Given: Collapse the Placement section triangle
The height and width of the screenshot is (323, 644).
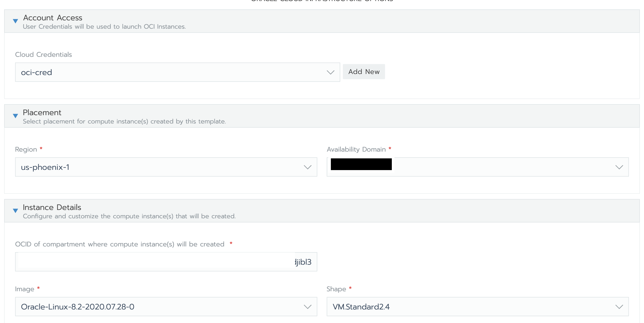Looking at the screenshot, I should [15, 116].
